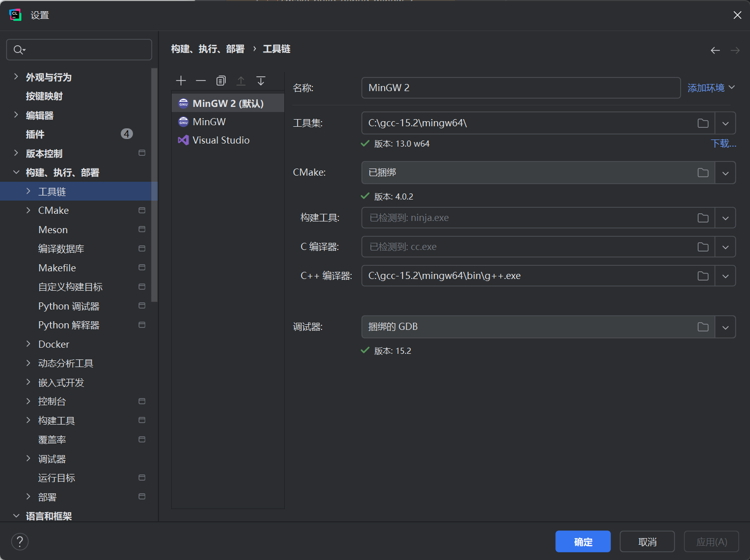Click settings tree vertical scrollbar
This screenshot has height=560, width=750.
coord(154,185)
